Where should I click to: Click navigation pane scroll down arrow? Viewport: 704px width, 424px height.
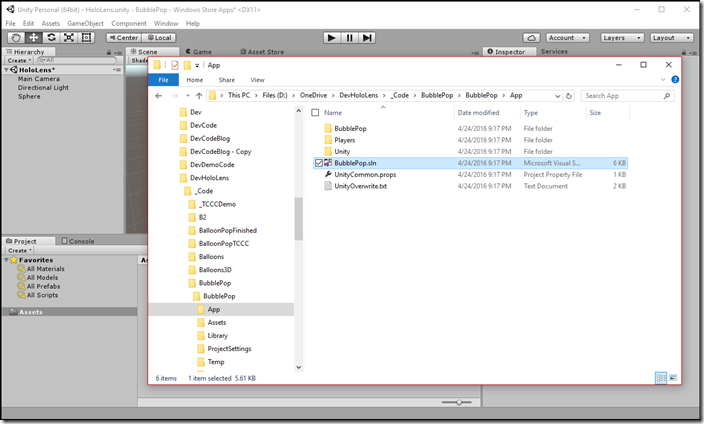[299, 367]
